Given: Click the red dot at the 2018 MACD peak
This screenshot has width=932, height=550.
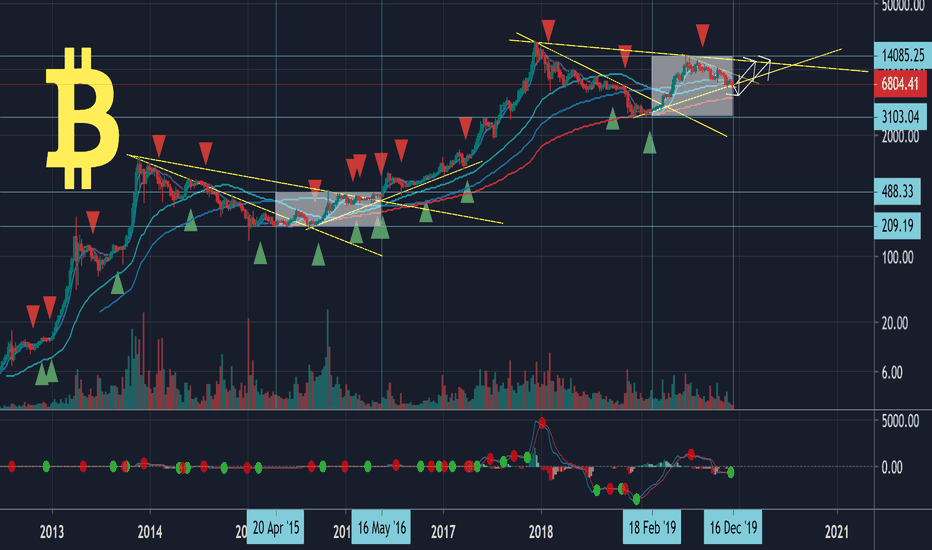Looking at the screenshot, I should coord(542,423).
